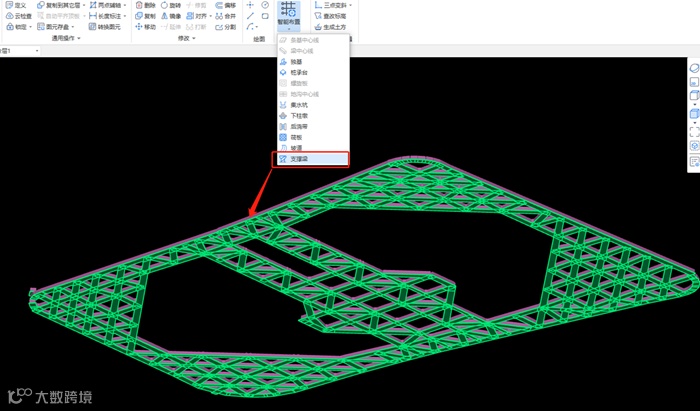Click the 移动 move tool
This screenshot has height=411, width=700.
click(146, 27)
